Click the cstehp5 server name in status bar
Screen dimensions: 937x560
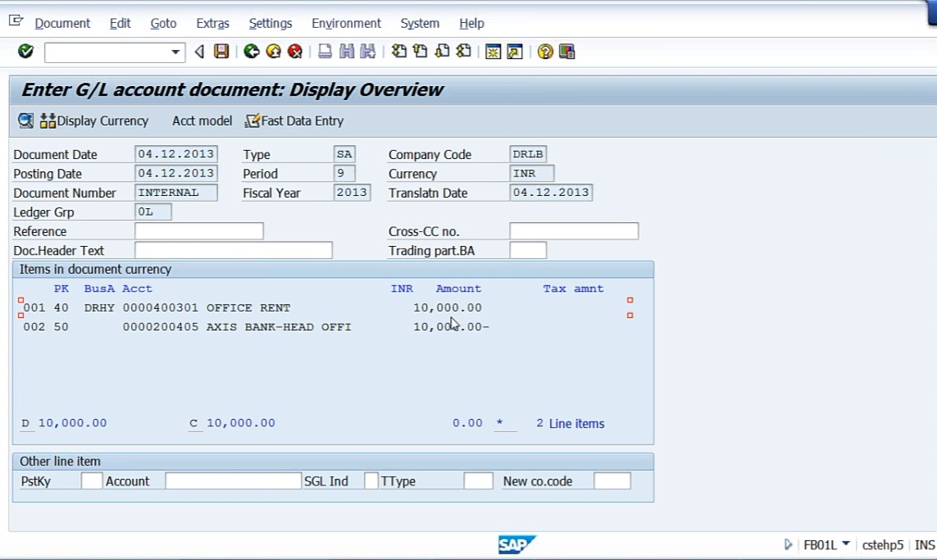click(x=882, y=544)
